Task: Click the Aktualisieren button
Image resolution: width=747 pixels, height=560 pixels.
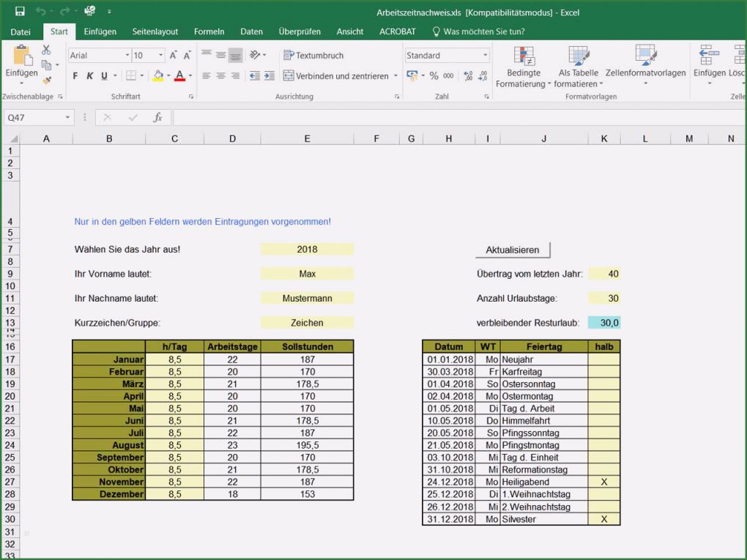Action: pos(512,249)
